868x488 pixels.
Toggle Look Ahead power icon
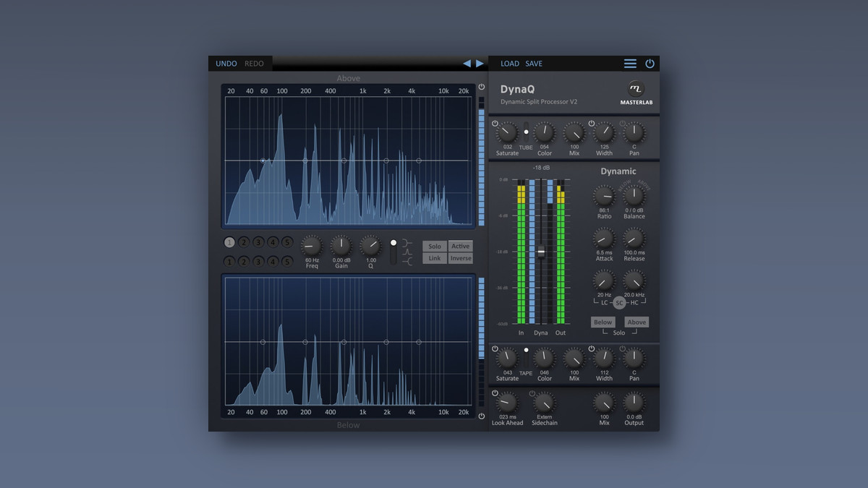(495, 394)
